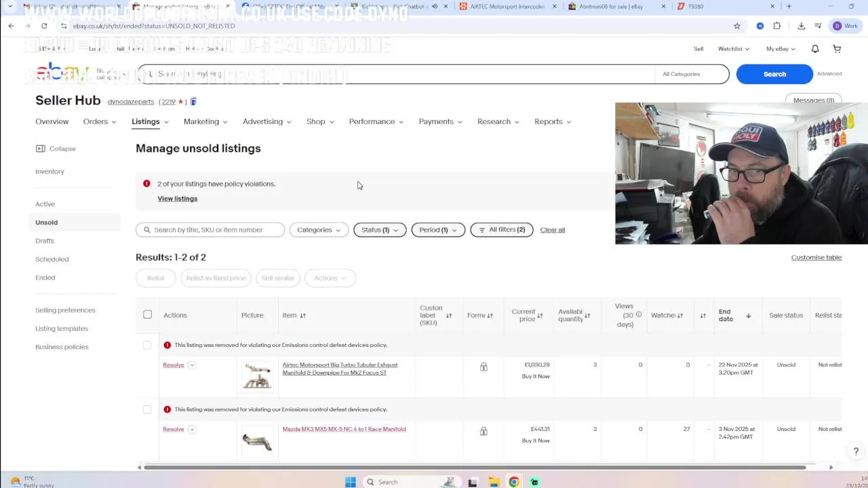Open the Marketing menu
Viewport: 868px width, 488px height.
tap(205, 121)
